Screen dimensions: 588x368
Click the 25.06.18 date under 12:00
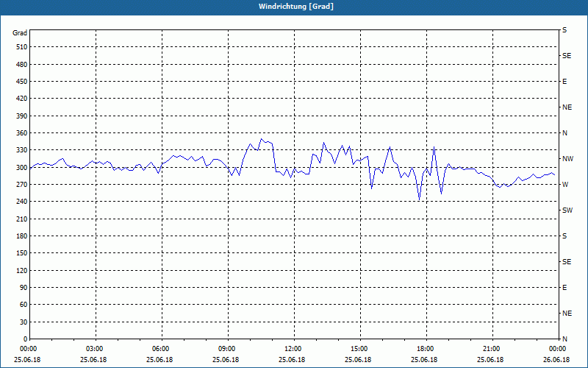pos(292,360)
